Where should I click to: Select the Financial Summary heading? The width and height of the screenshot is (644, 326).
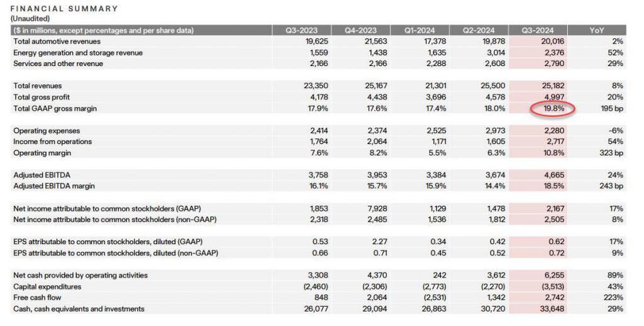64,9
